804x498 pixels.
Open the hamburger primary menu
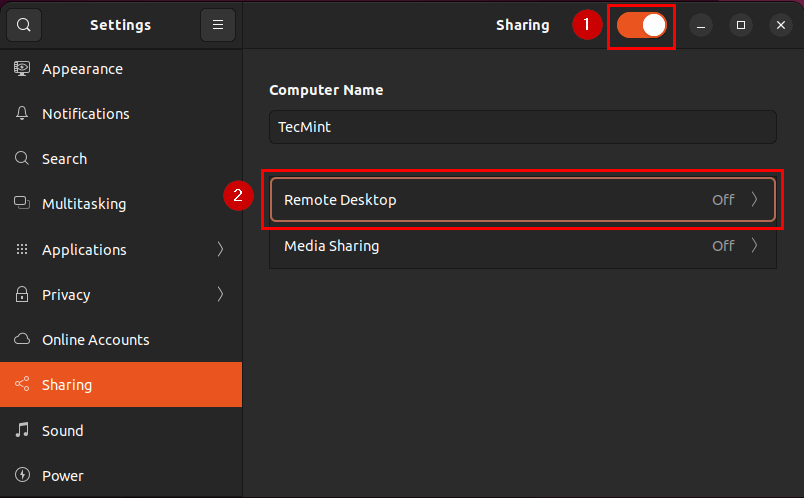[x=218, y=25]
